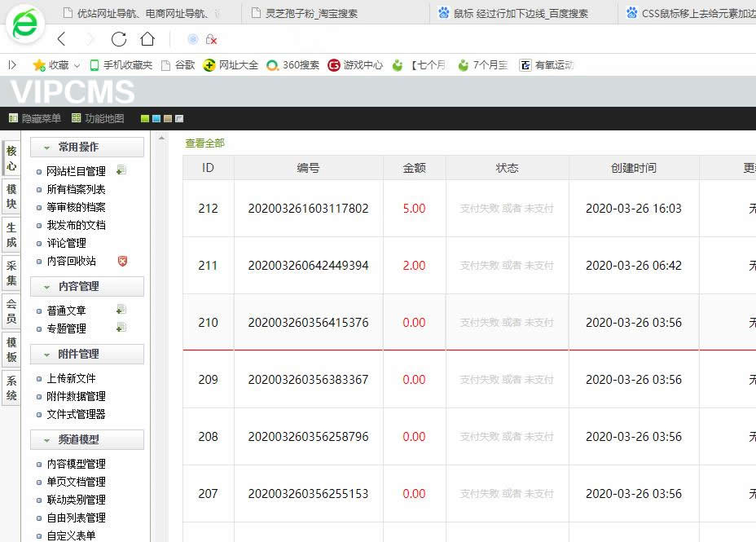Open the 功能地图 function map
Image resolution: width=756 pixels, height=542 pixels.
(x=98, y=118)
